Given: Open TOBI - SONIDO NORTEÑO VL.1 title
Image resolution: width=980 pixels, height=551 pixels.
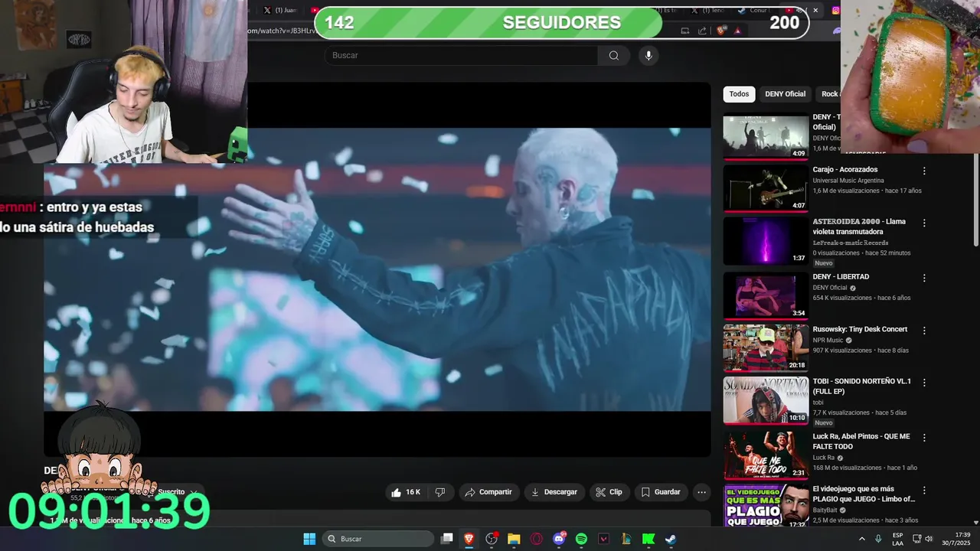Looking at the screenshot, I should pos(861,386).
